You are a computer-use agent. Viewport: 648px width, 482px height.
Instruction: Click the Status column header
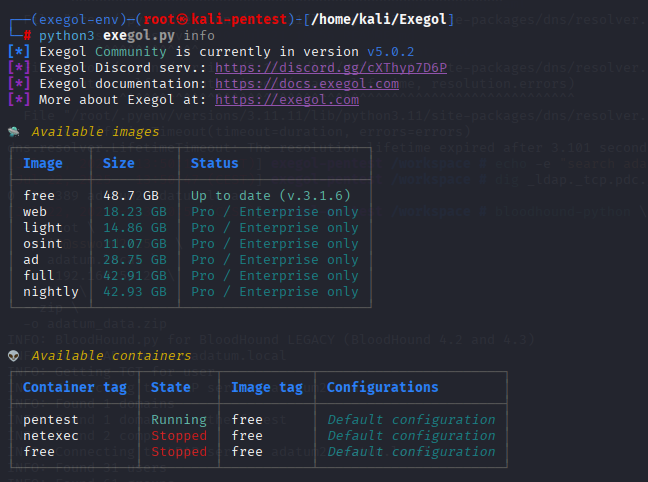coord(214,163)
